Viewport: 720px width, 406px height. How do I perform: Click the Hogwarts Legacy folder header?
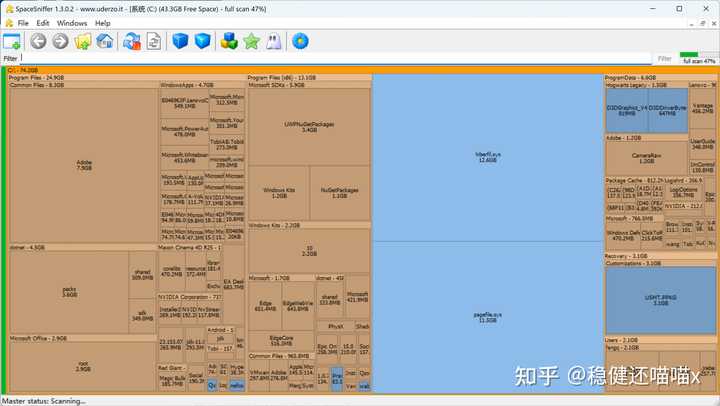[x=646, y=85]
